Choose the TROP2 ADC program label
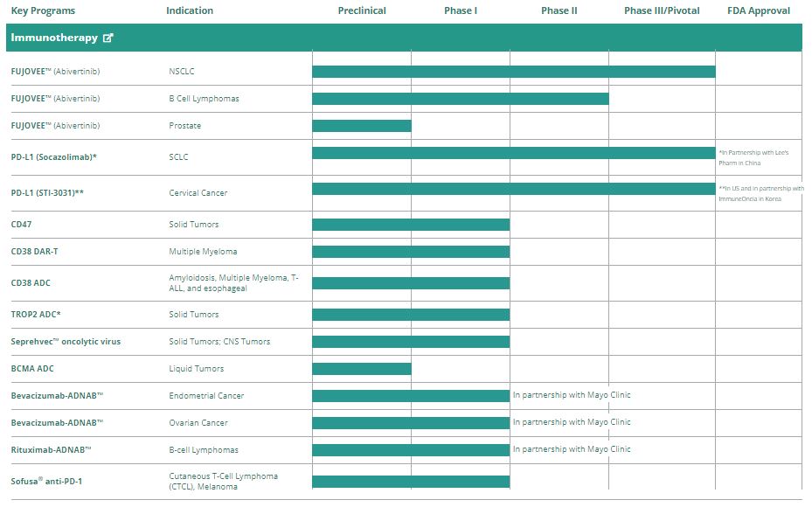This screenshot has width=812, height=507. [36, 315]
